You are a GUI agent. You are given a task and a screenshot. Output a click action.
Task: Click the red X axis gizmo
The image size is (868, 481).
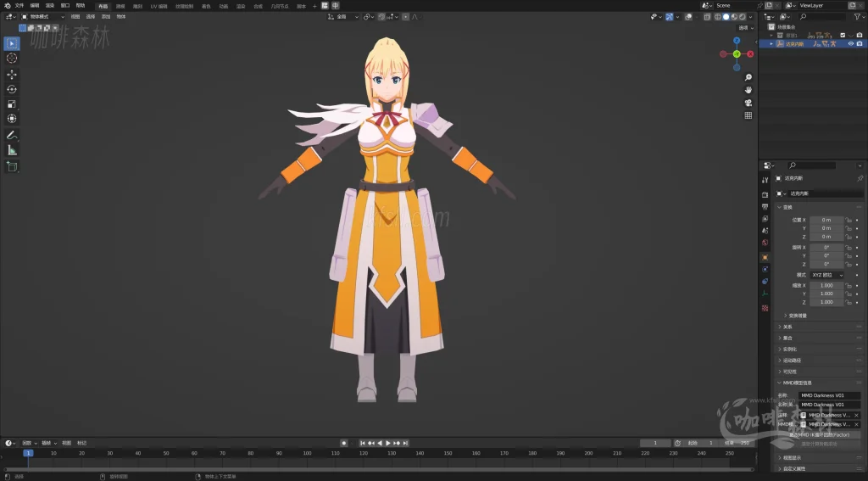pyautogui.click(x=751, y=53)
